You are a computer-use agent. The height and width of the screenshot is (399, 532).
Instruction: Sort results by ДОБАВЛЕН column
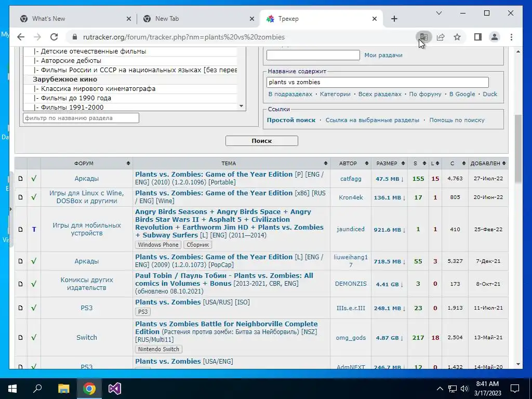click(x=488, y=163)
